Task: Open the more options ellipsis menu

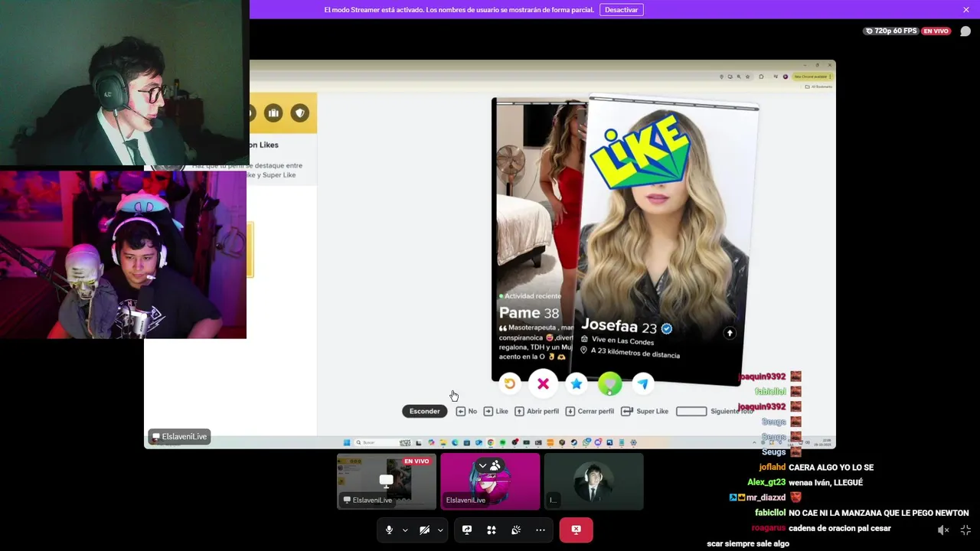Action: point(541,530)
